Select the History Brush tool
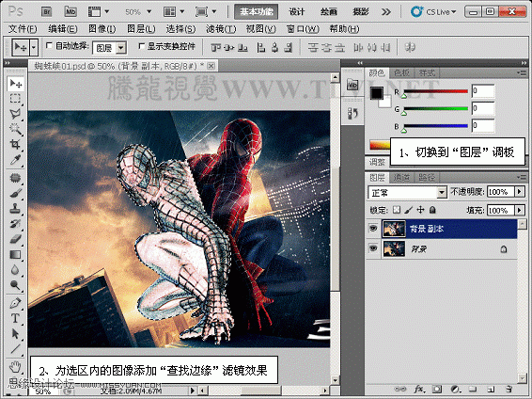 coord(15,224)
